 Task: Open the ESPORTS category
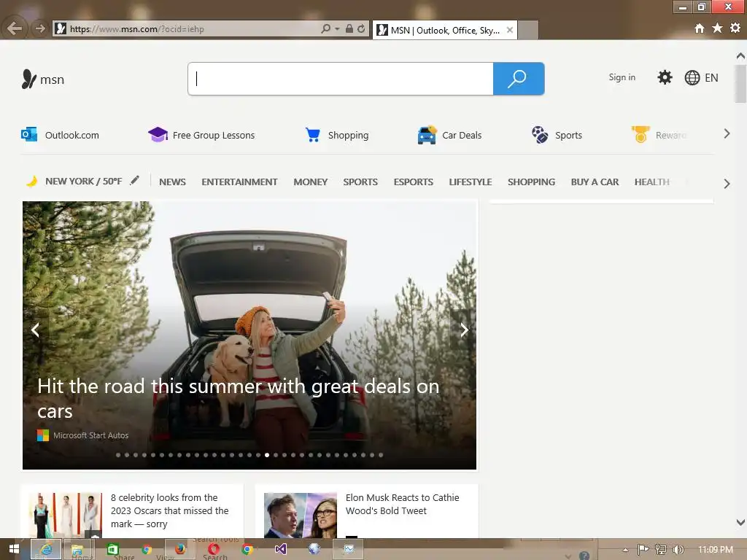[x=414, y=182]
